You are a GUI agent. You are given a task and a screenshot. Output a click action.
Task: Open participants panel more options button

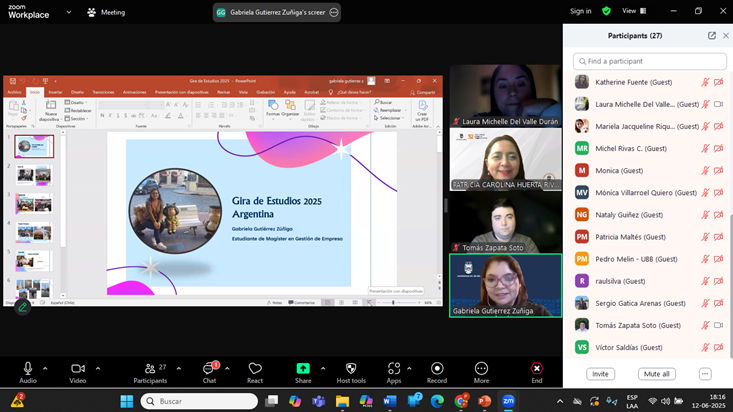click(705, 374)
